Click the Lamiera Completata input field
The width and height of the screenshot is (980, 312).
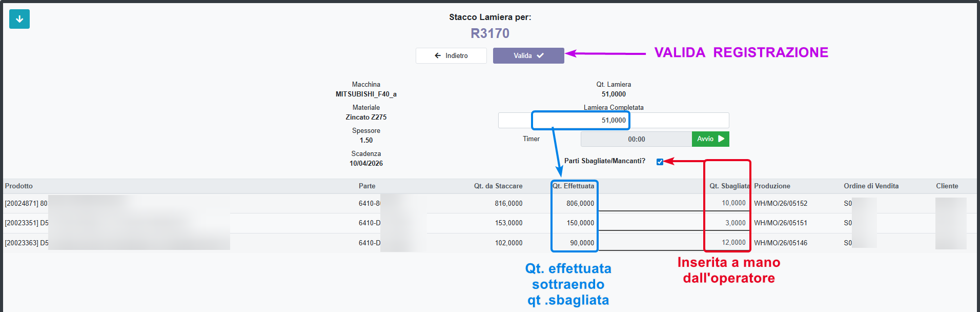(613, 120)
